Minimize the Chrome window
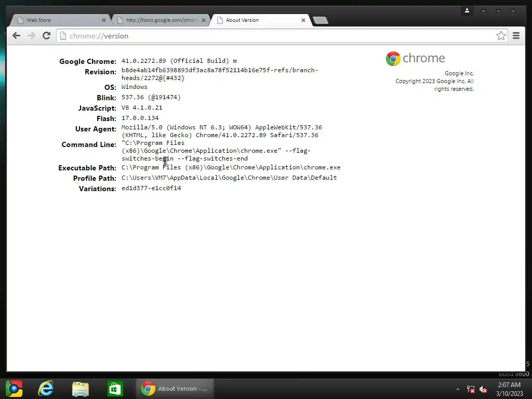This screenshot has height=399, width=532. 483,11
